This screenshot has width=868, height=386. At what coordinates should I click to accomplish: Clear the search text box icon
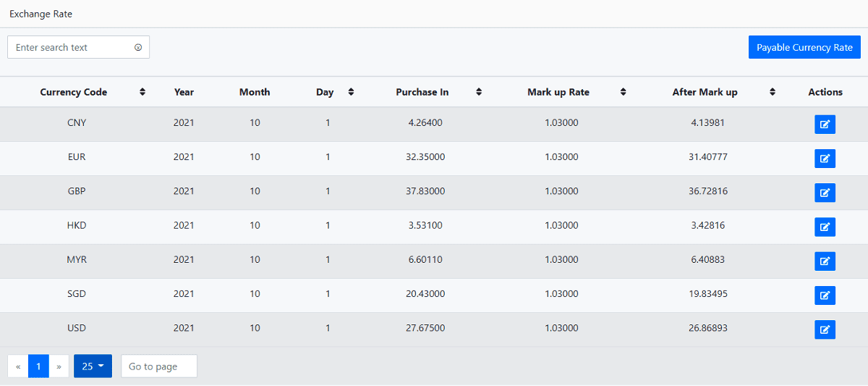coord(138,48)
